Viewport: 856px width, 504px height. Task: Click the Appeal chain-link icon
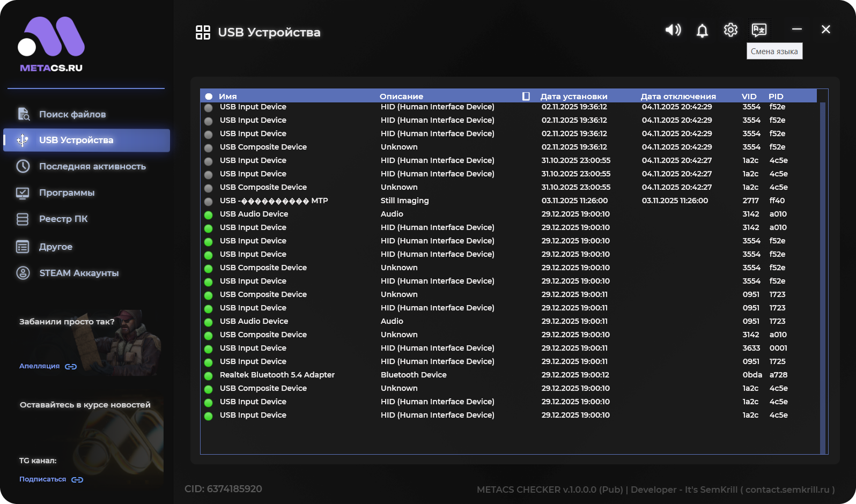(71, 367)
